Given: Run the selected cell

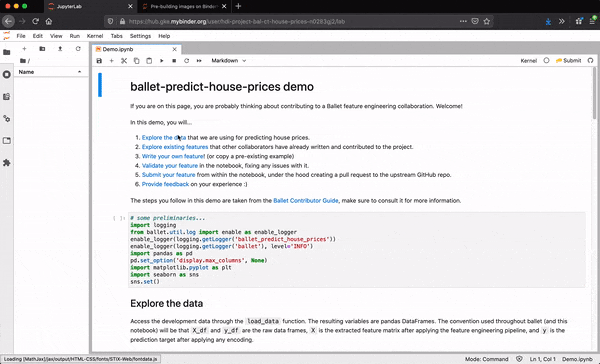Looking at the screenshot, I should (161, 60).
